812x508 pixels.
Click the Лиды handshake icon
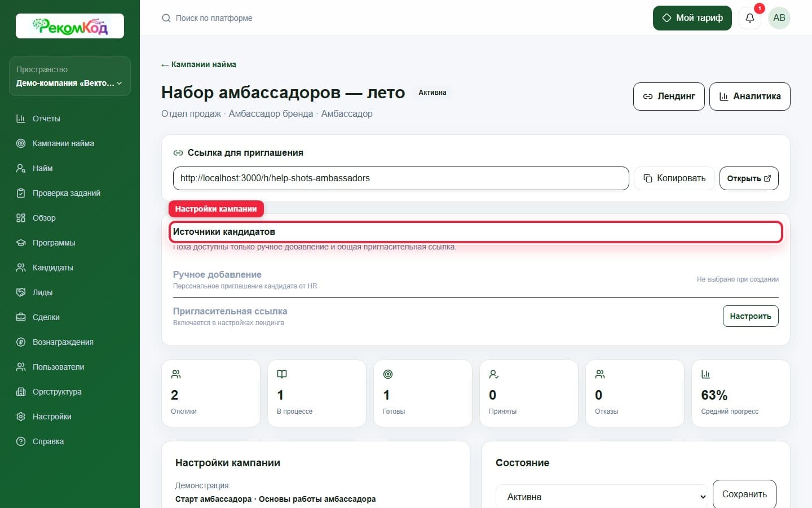tap(21, 292)
